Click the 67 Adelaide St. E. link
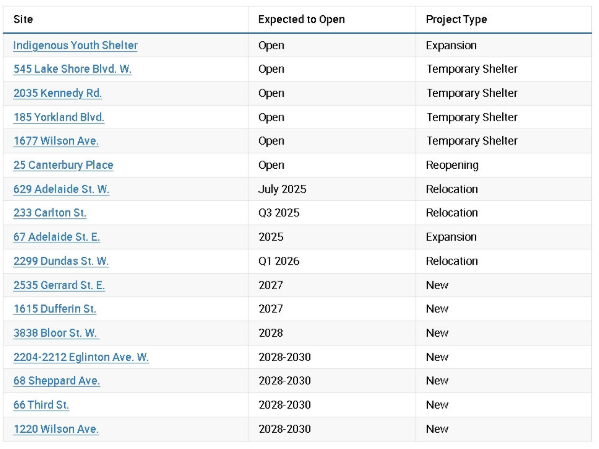Image resolution: width=599 pixels, height=449 pixels. pos(57,237)
